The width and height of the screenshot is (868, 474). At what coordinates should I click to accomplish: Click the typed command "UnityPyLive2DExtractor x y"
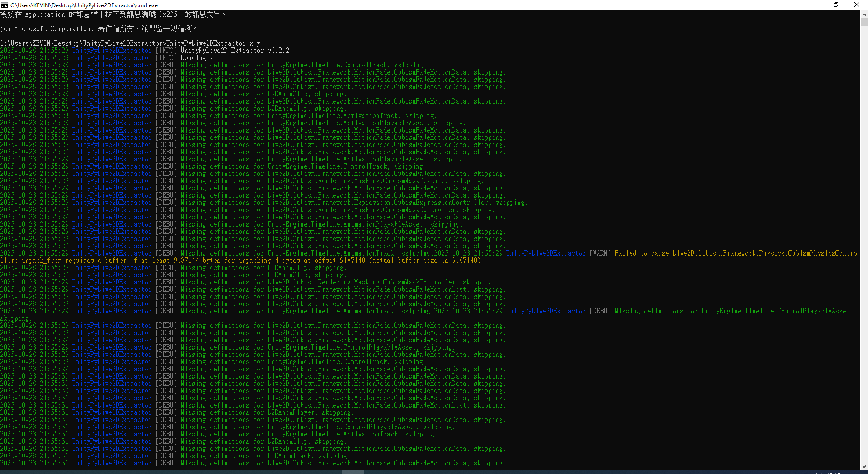(213, 43)
